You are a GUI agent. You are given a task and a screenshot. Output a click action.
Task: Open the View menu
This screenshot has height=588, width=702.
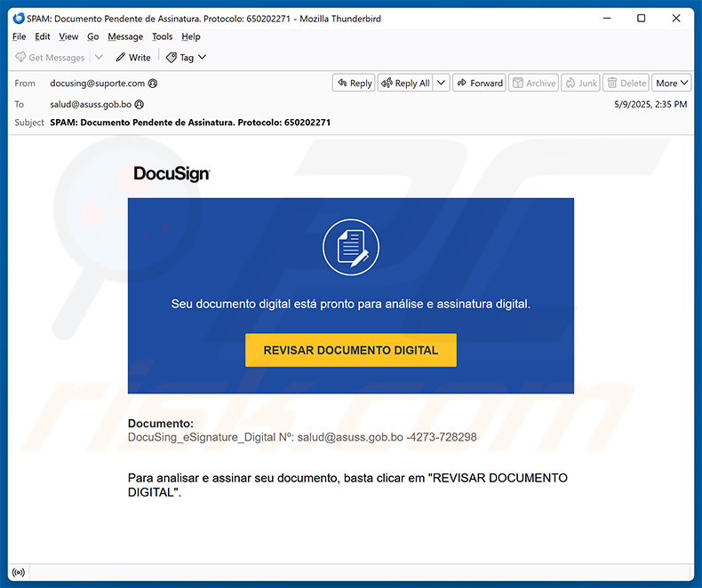(x=68, y=36)
